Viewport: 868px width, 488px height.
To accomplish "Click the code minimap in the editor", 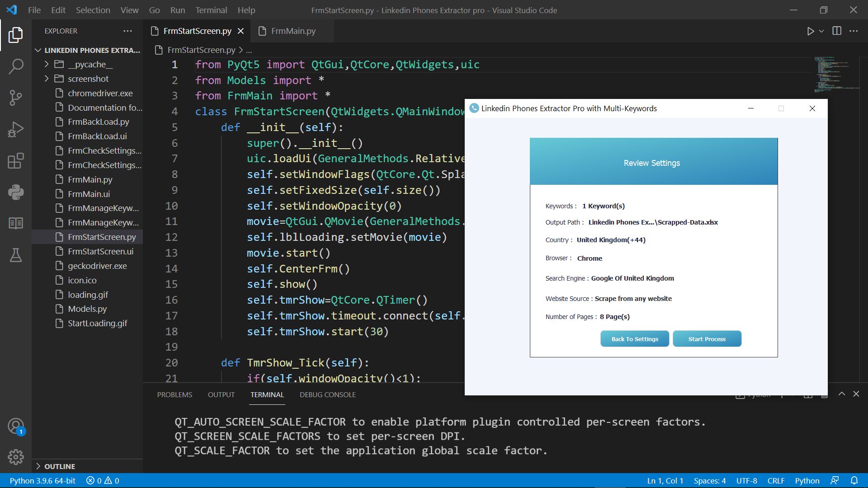I will click(836, 75).
